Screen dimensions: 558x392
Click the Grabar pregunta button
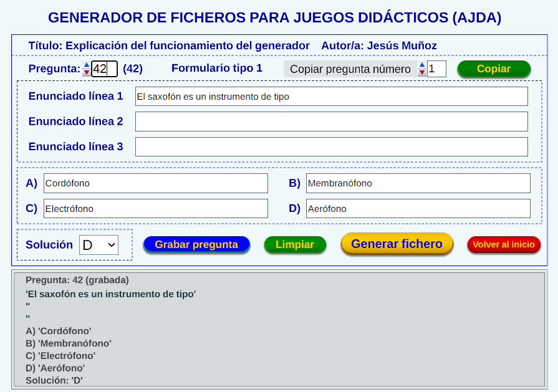pos(196,245)
